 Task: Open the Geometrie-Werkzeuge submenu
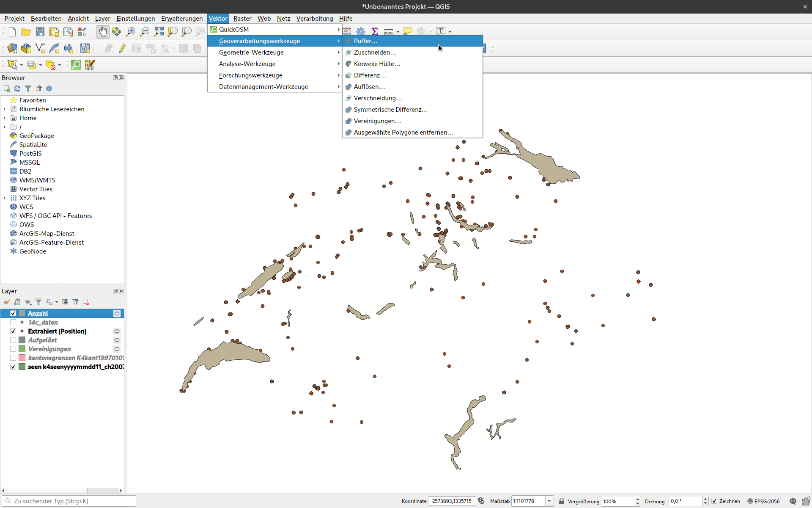274,52
